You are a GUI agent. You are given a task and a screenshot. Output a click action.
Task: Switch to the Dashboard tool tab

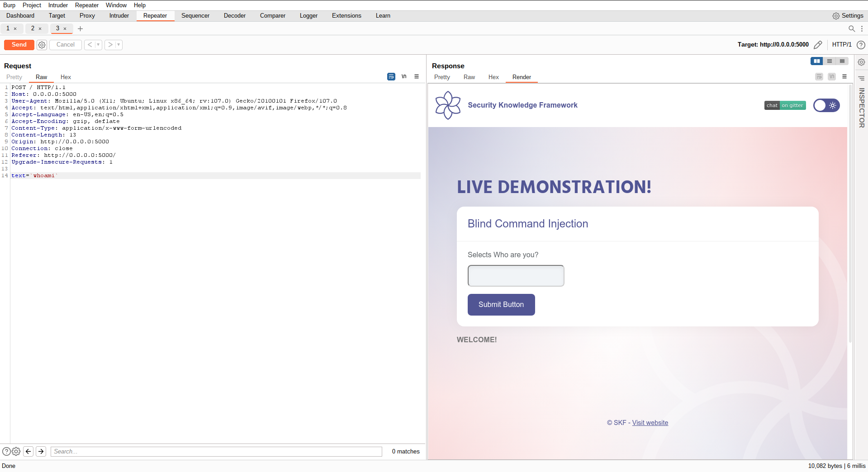[20, 16]
